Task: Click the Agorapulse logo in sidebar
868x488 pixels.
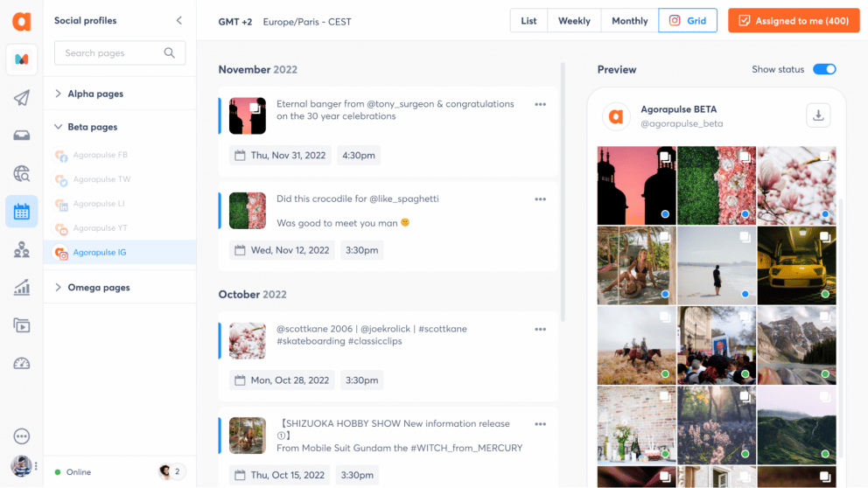Action: click(22, 21)
